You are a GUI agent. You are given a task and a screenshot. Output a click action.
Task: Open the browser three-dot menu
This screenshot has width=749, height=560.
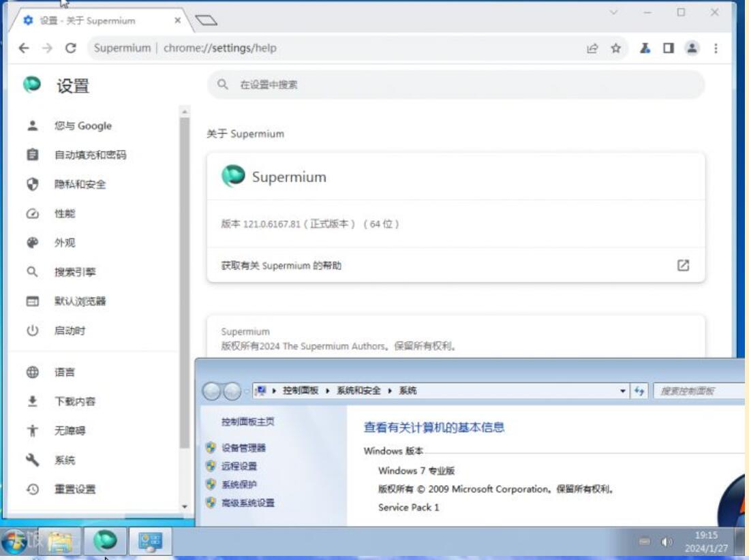coord(716,48)
